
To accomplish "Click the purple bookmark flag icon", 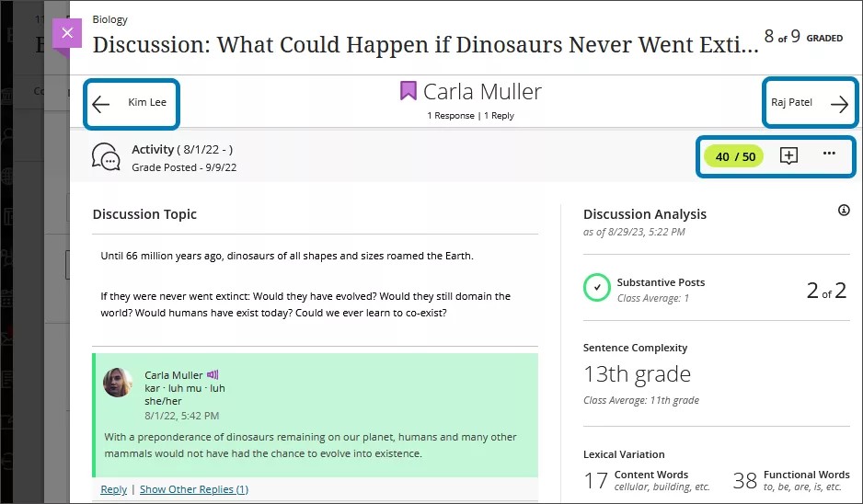I will 408,91.
